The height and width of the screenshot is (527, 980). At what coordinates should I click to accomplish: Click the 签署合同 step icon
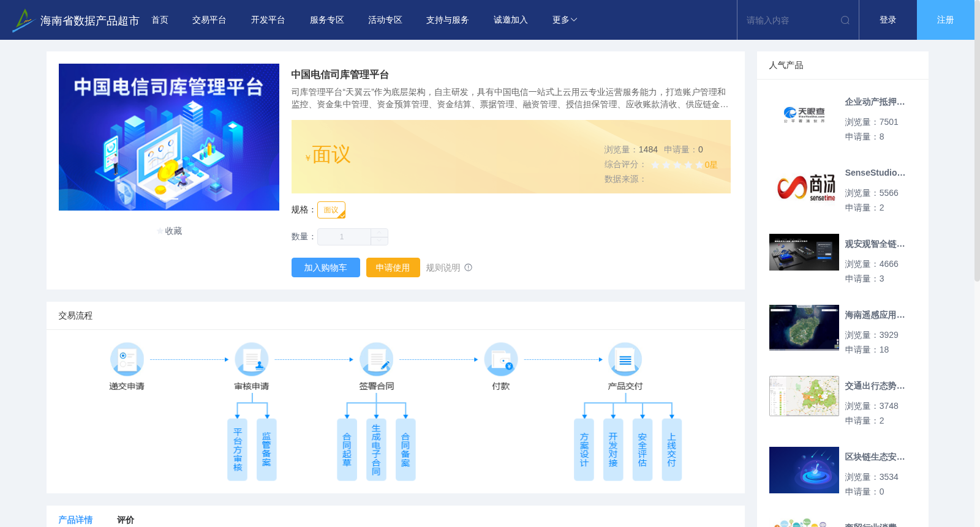[376, 359]
